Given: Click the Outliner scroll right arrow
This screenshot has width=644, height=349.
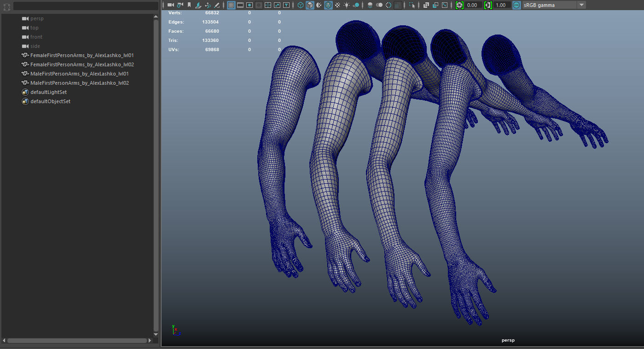Looking at the screenshot, I should [150, 341].
